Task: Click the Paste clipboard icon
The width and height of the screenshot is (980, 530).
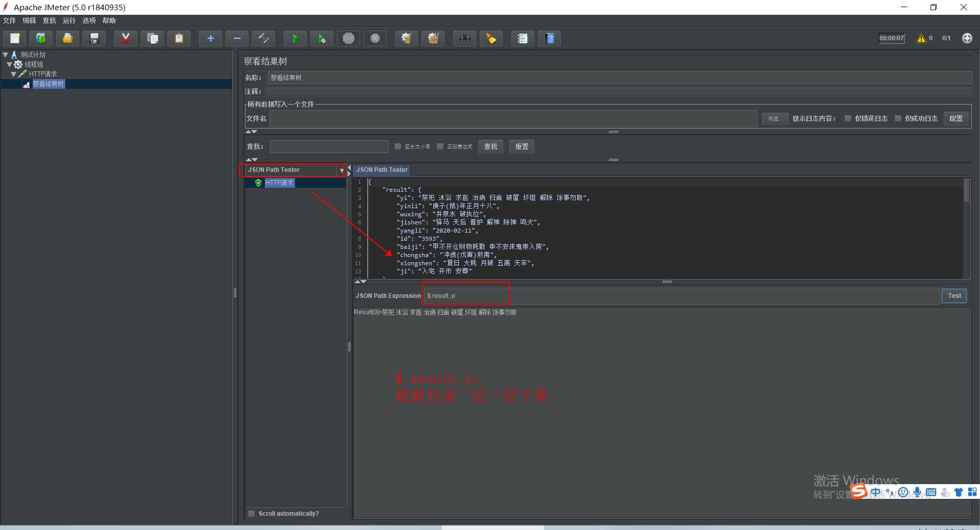Action: (x=179, y=38)
